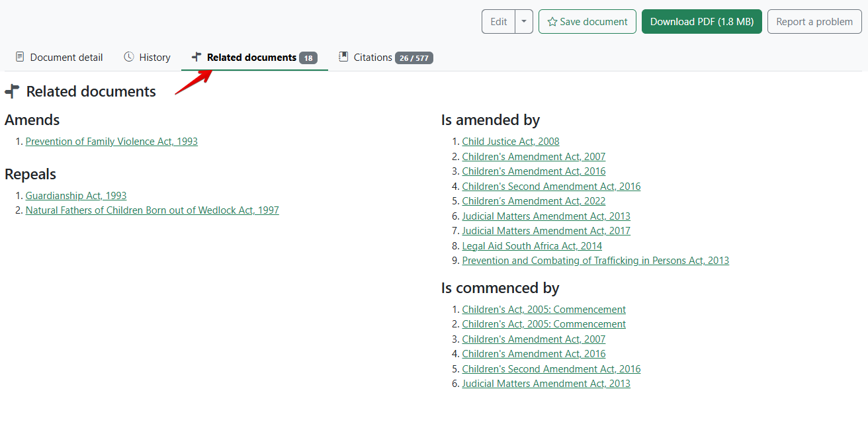Click the History clock icon
Image resolution: width=868 pixels, height=428 pixels.
129,57
